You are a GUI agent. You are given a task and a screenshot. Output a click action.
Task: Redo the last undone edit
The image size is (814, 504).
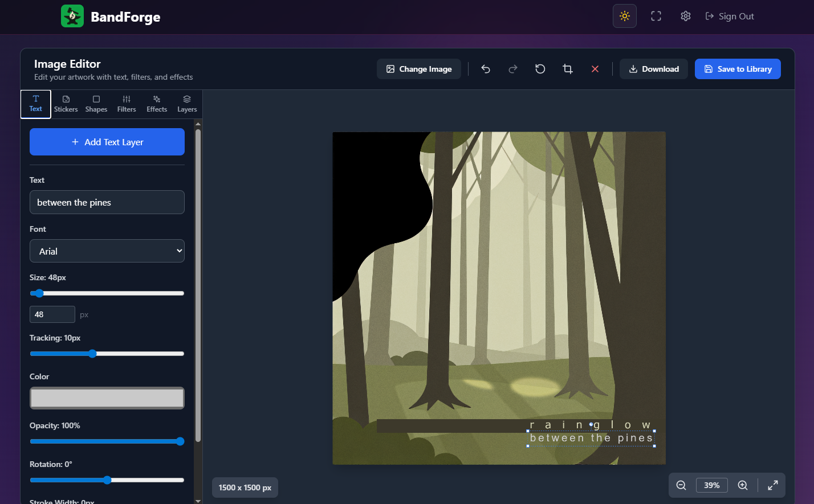tap(513, 69)
